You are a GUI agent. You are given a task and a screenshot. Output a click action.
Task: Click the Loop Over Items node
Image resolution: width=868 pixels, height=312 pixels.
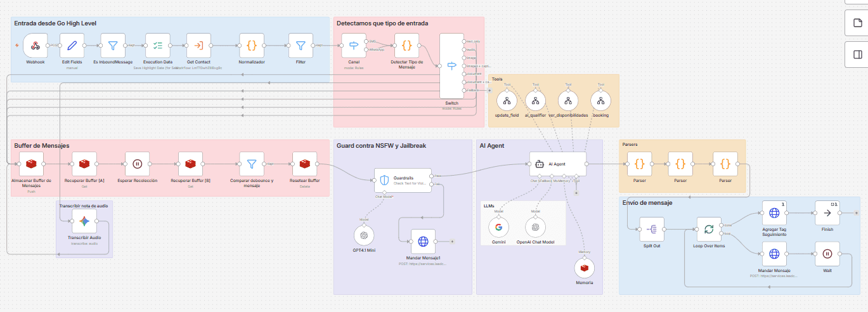coord(709,229)
